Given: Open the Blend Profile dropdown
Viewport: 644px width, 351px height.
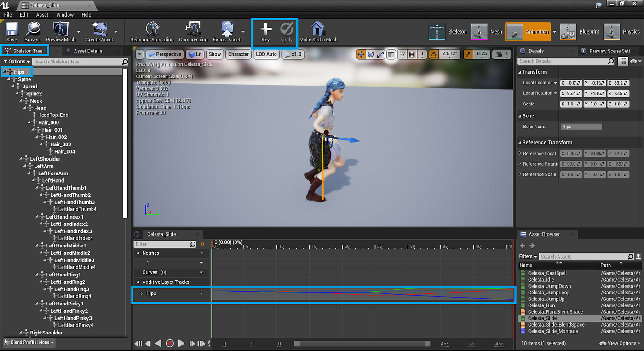Looking at the screenshot, I should [x=29, y=342].
